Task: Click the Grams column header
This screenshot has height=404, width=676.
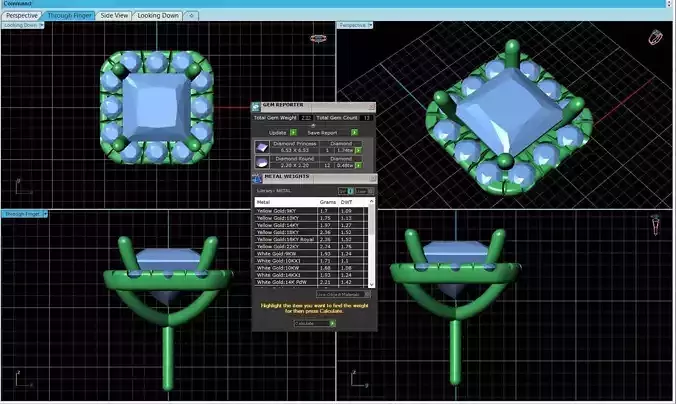Action: click(x=328, y=202)
